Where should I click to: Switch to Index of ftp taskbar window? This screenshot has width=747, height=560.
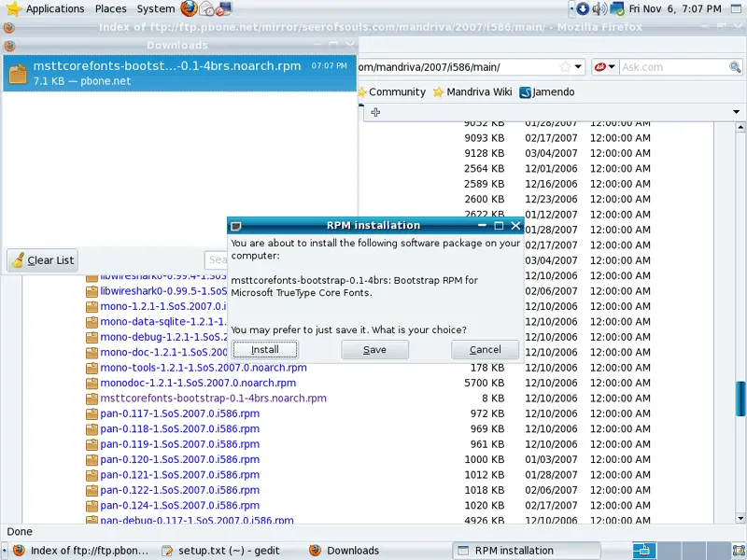pyautogui.click(x=80, y=551)
